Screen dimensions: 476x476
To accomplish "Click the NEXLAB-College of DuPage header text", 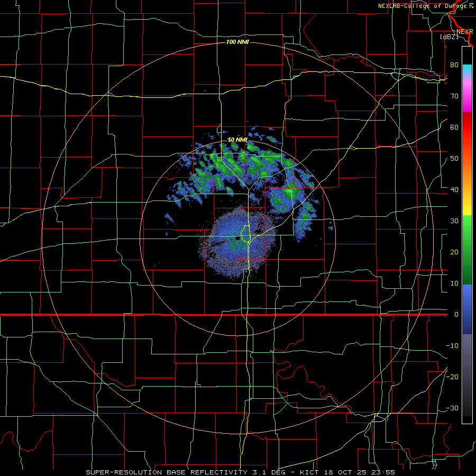I will [x=425, y=6].
